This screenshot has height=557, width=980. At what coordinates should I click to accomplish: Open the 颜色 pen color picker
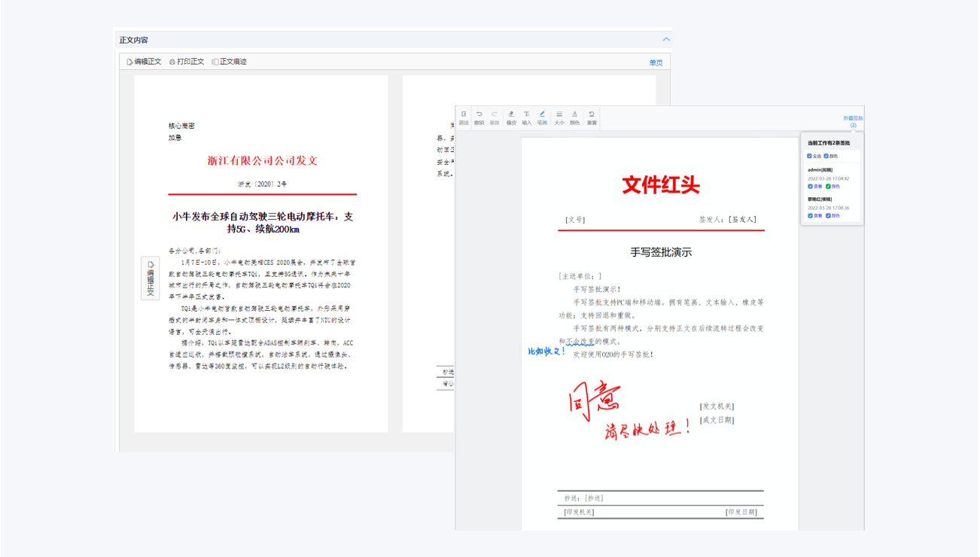[574, 117]
